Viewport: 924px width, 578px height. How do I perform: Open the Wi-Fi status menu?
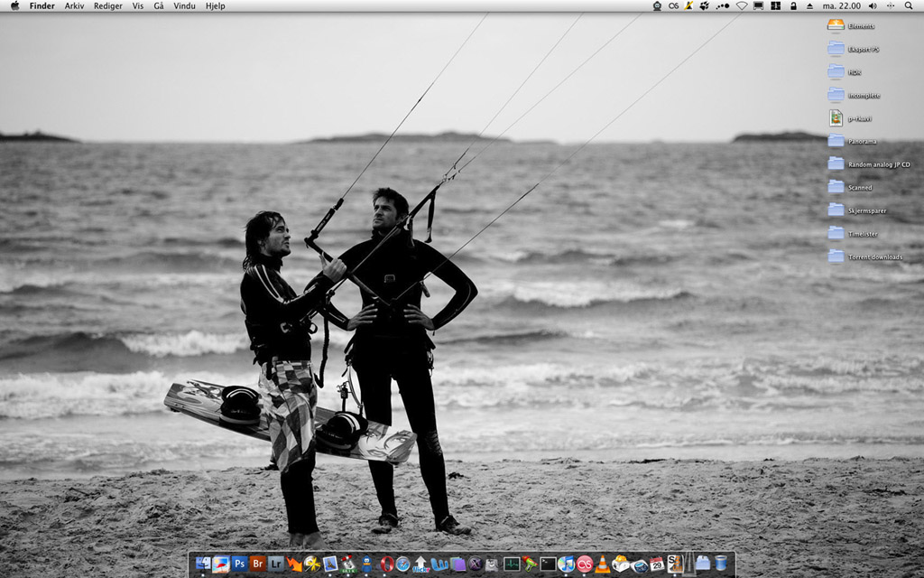742,5
